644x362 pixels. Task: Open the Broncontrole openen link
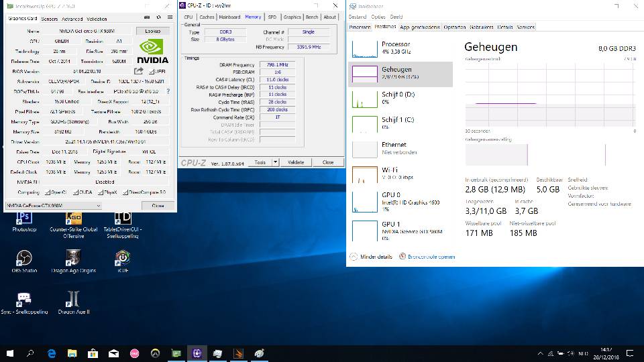pyautogui.click(x=431, y=257)
